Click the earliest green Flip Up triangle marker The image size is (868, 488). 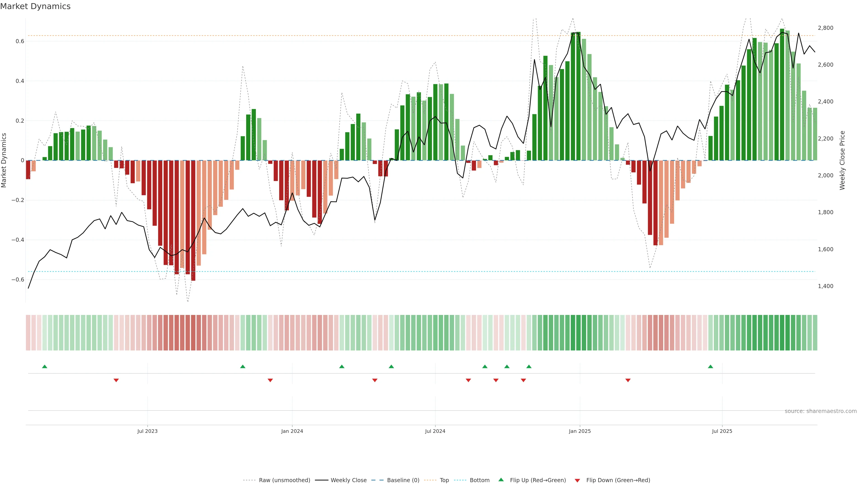[x=45, y=366]
